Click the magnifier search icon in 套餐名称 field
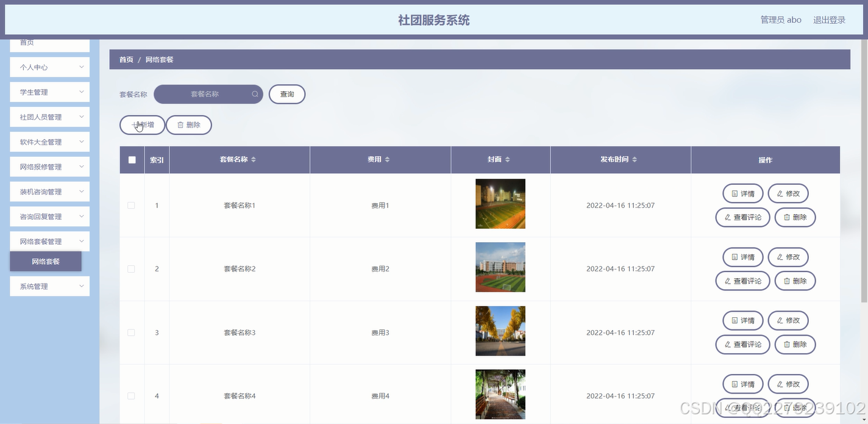Viewport: 868px width, 424px height. [255, 94]
